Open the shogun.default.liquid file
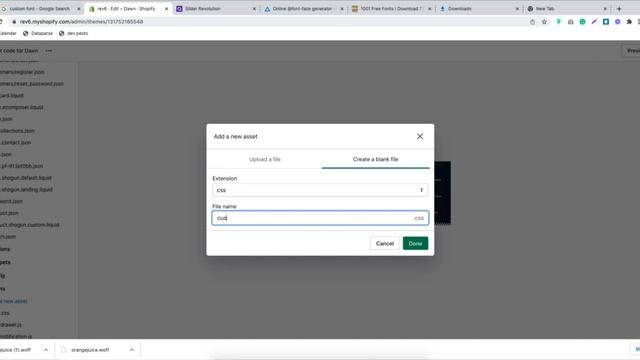The height and width of the screenshot is (360, 640). point(26,178)
